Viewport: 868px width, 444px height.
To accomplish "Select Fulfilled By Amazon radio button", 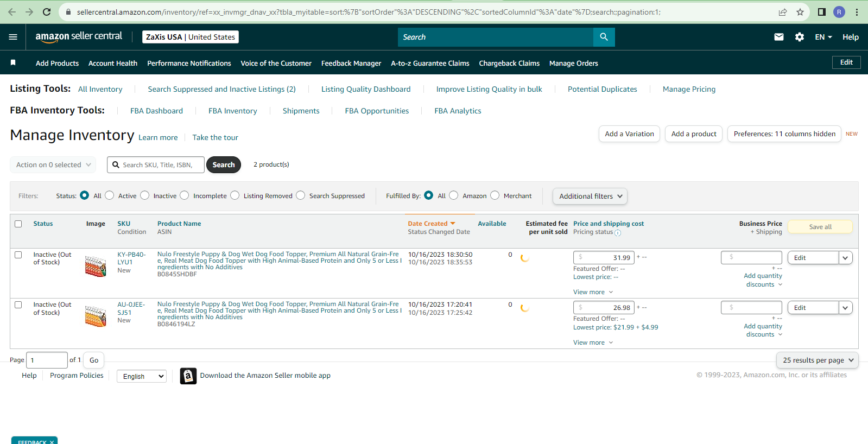I will pyautogui.click(x=454, y=195).
